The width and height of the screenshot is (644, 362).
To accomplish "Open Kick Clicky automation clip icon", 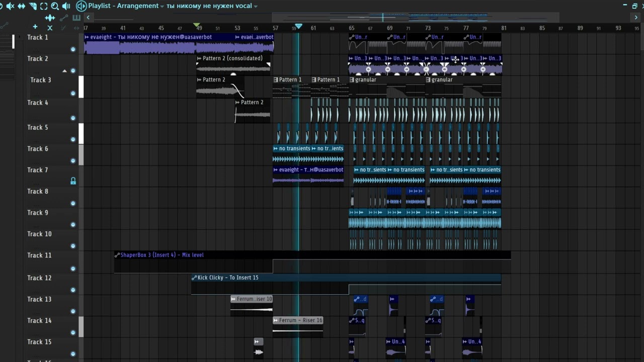I will click(194, 278).
